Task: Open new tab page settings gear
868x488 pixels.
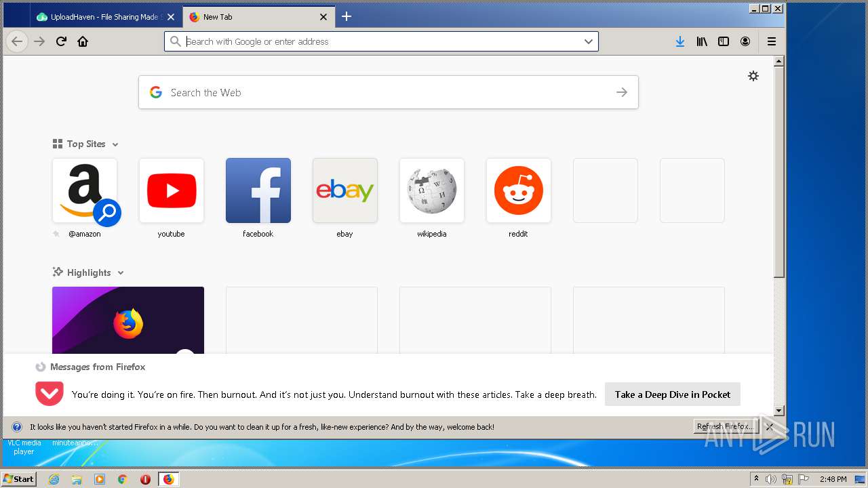Action: 753,76
